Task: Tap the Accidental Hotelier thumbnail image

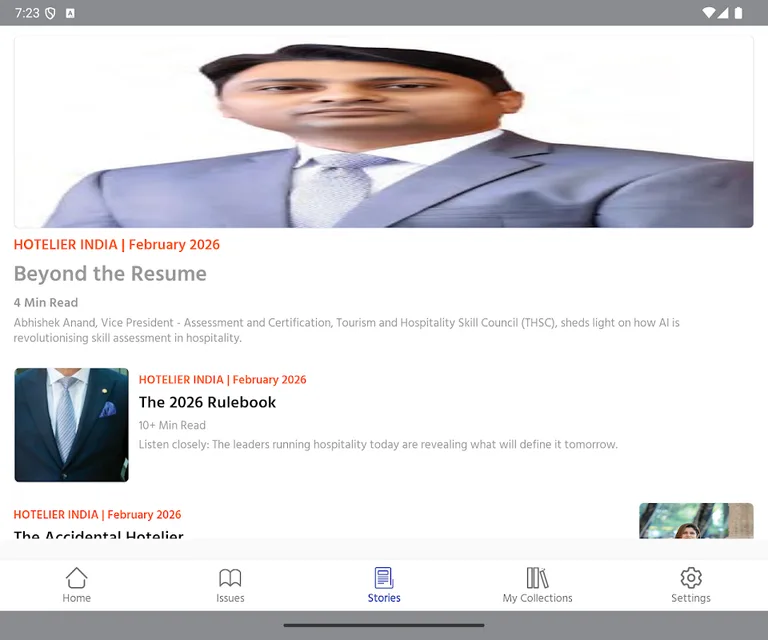Action: [696, 521]
